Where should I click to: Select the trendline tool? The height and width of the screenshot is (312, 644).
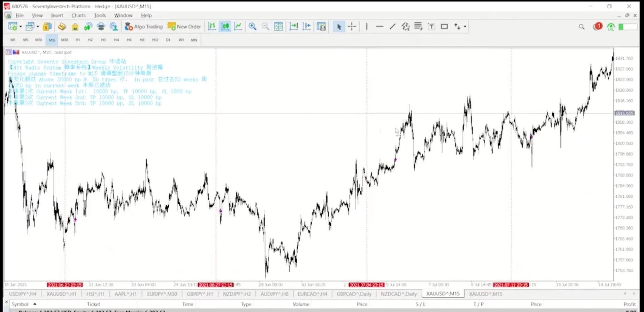(x=392, y=26)
